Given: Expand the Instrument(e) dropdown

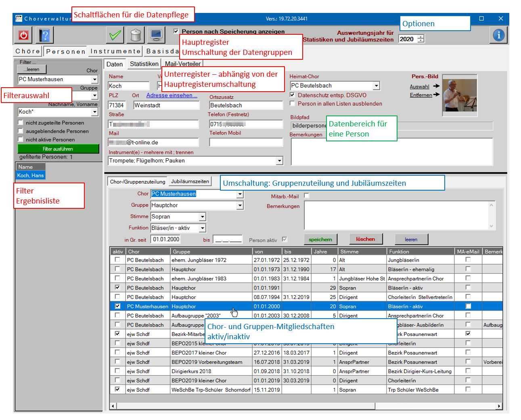Looking at the screenshot, I should [x=279, y=161].
